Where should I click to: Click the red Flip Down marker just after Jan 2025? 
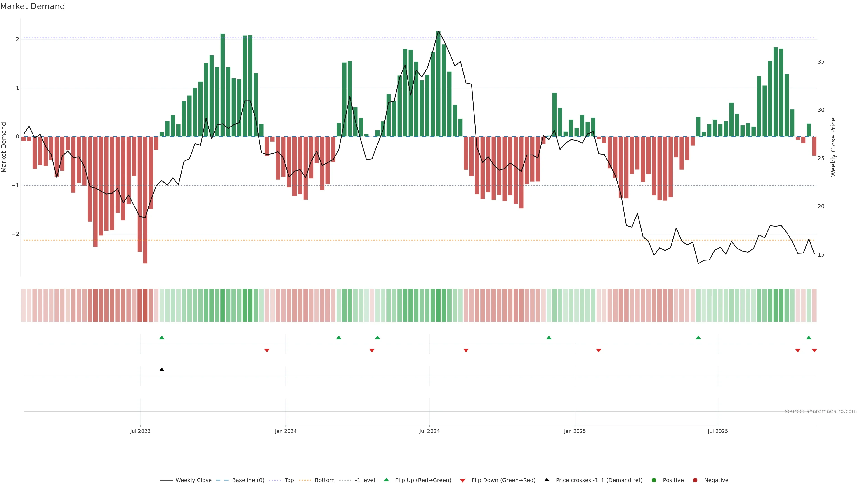[598, 351]
